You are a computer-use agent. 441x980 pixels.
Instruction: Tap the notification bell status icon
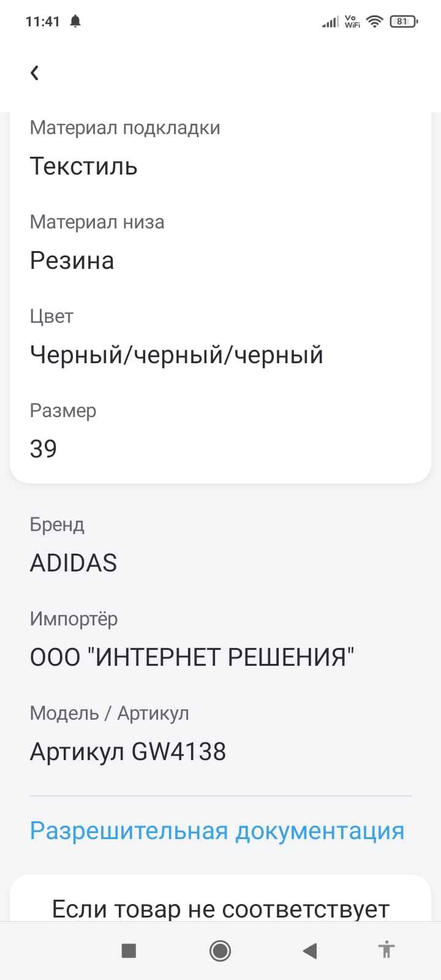[75, 21]
